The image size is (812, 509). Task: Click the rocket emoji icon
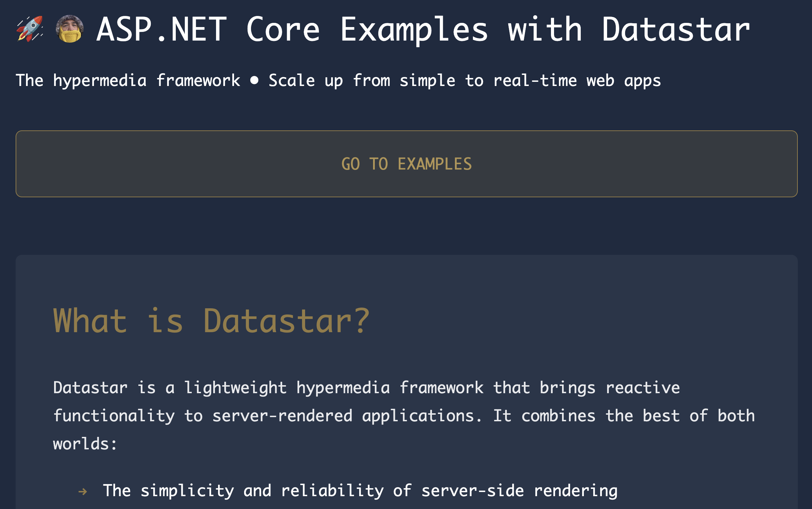click(x=30, y=29)
